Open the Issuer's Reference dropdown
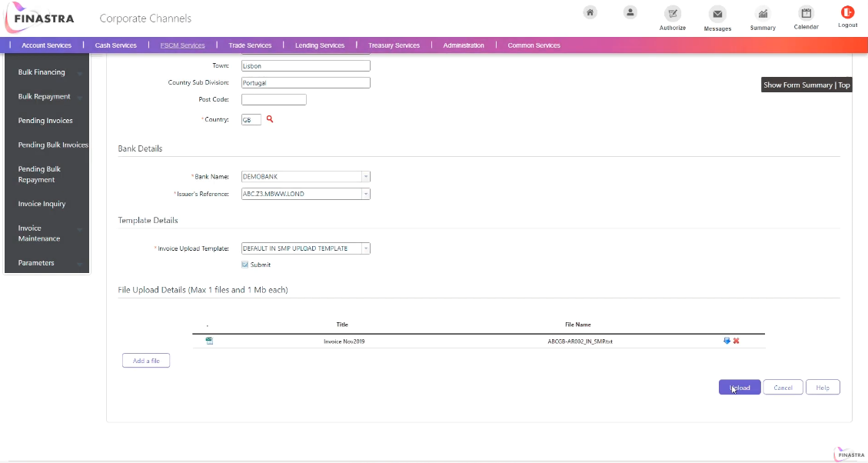Screen dimensions: 868x463 [x=365, y=194]
